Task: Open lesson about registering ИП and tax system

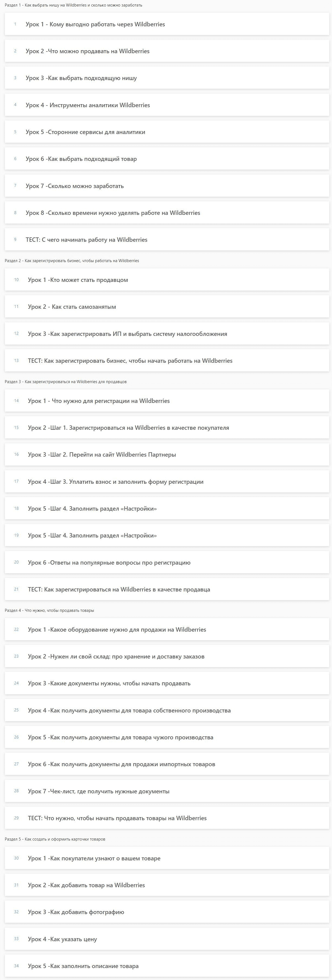Action: click(x=127, y=334)
